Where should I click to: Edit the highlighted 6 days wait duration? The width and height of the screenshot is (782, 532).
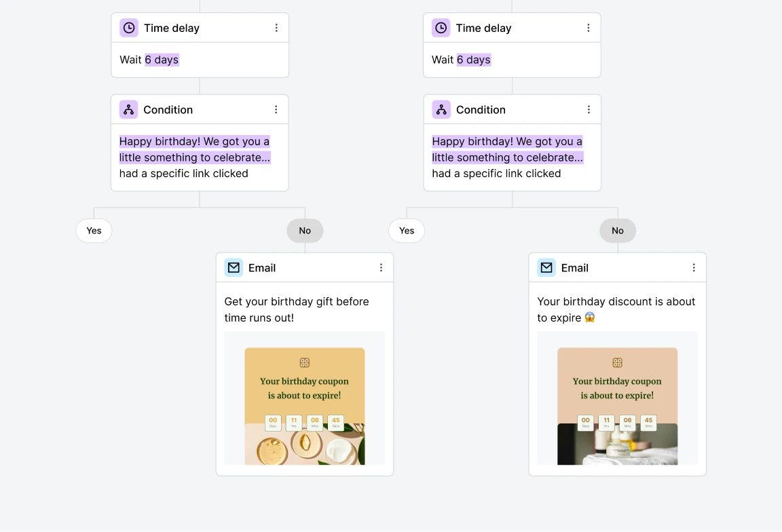[x=162, y=60]
